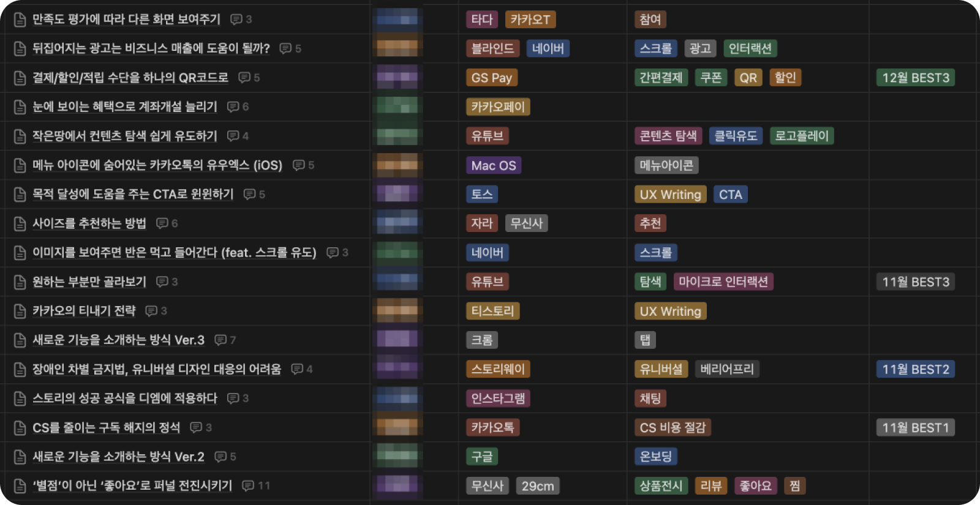
Task: Select the 카카오T tag
Action: (530, 20)
